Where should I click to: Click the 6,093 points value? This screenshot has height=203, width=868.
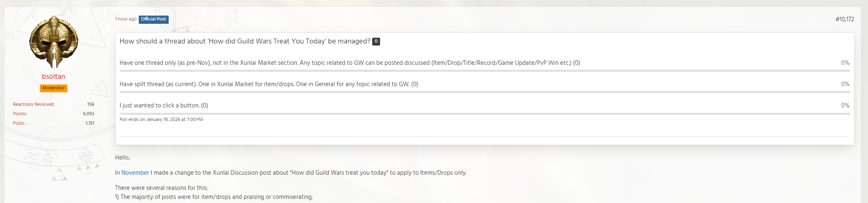[88, 114]
